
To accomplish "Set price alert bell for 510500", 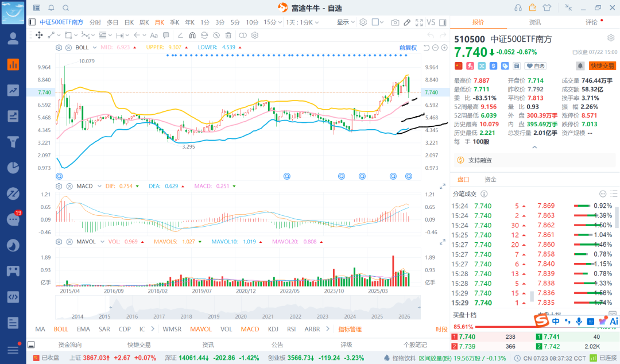I will coord(580,65).
